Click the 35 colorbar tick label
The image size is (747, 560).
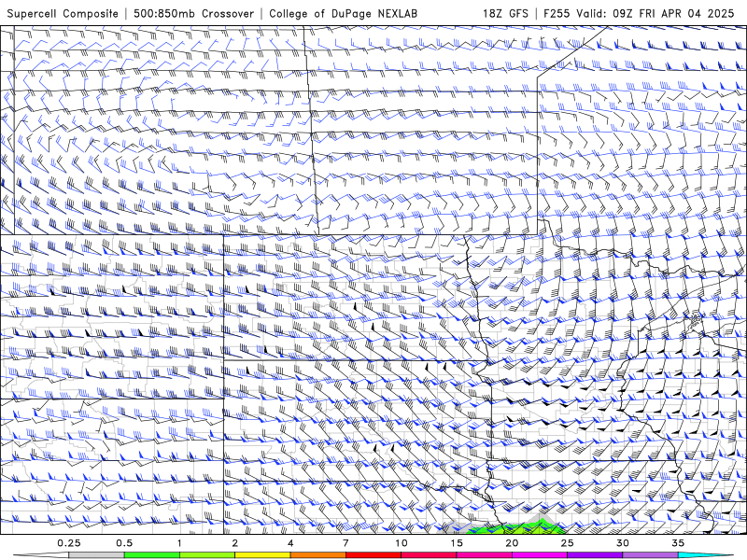pos(678,543)
